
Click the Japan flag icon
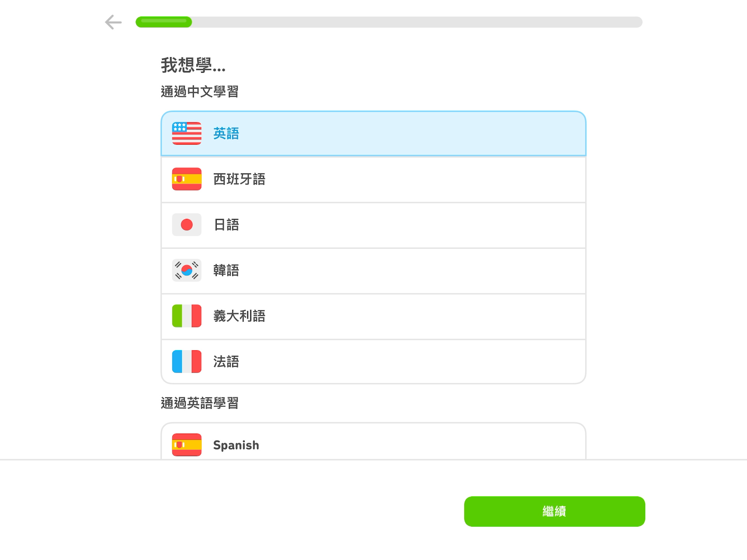pos(187,224)
